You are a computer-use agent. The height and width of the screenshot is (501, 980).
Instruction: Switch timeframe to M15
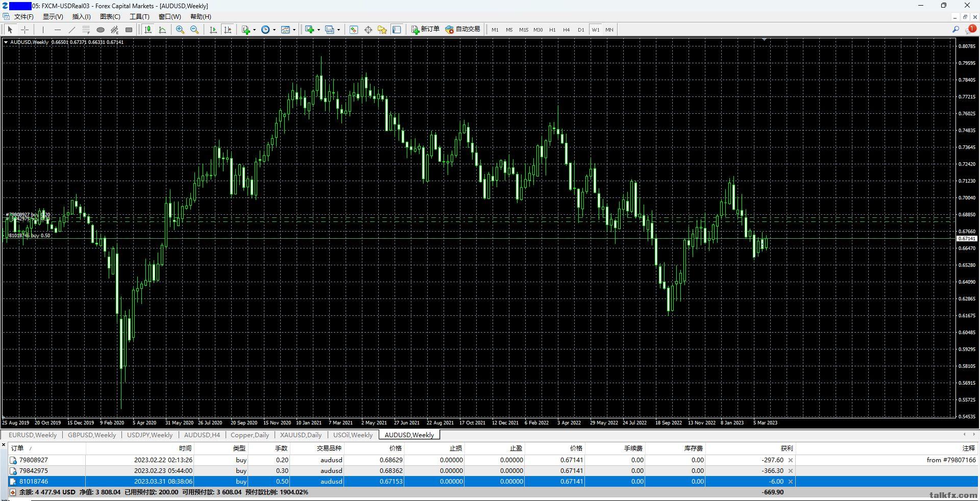(x=524, y=30)
